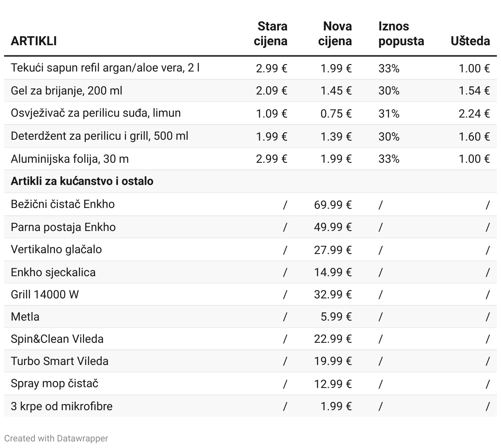Image resolution: width=501 pixels, height=448 pixels.
Task: Click the Turbo Smart Vileda item
Action: 60,361
